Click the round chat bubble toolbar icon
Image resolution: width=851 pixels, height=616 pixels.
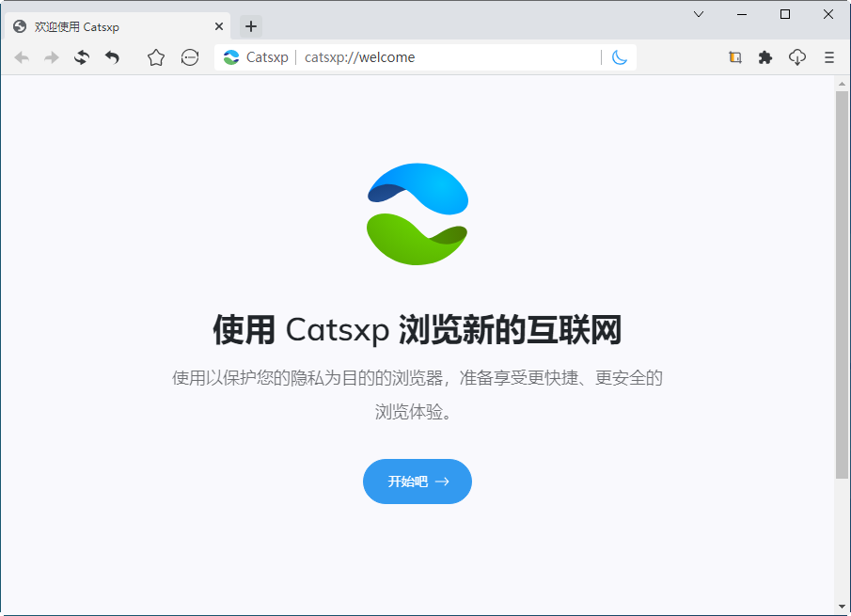pyautogui.click(x=190, y=57)
